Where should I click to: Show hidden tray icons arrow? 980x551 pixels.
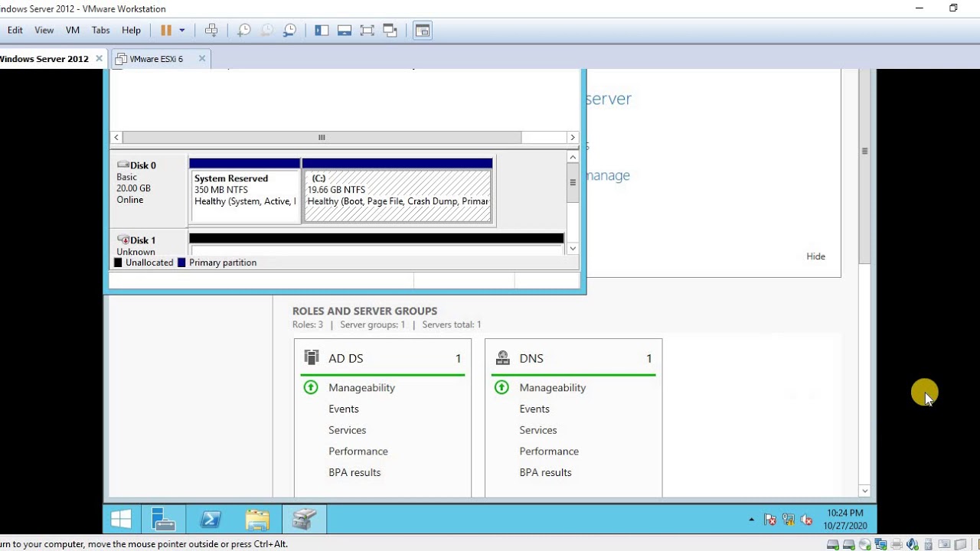pyautogui.click(x=752, y=520)
